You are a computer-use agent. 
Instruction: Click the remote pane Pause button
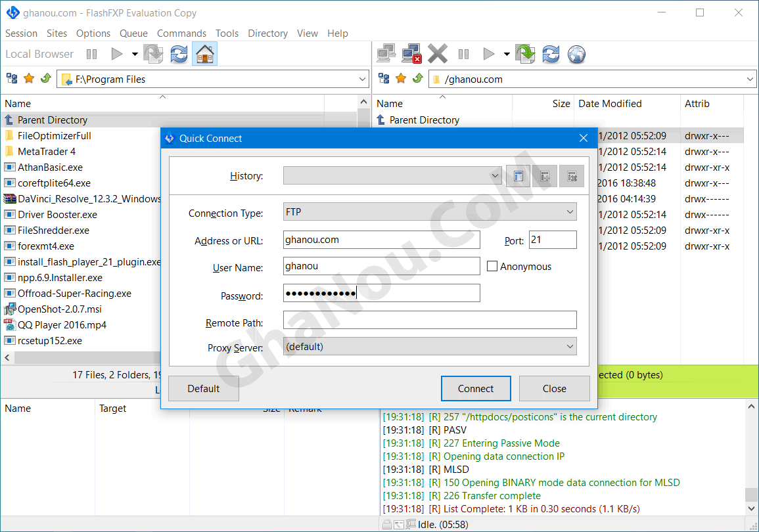(463, 54)
